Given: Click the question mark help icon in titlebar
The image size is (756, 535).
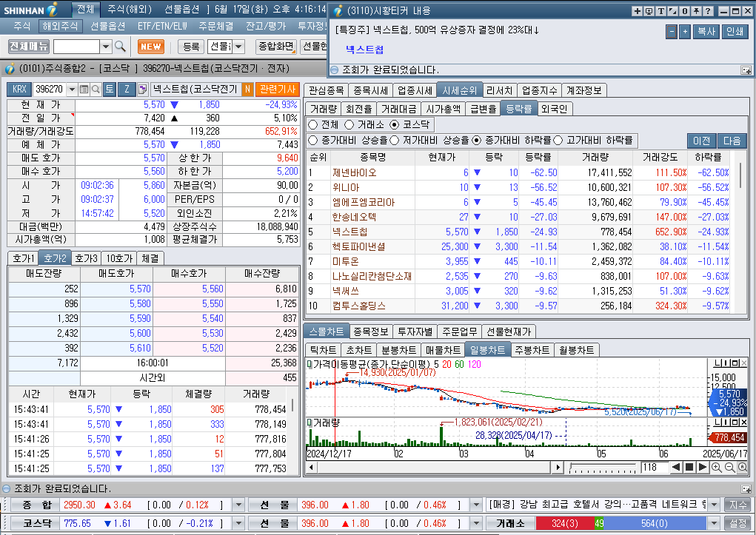Looking at the screenshot, I should click(709, 10).
